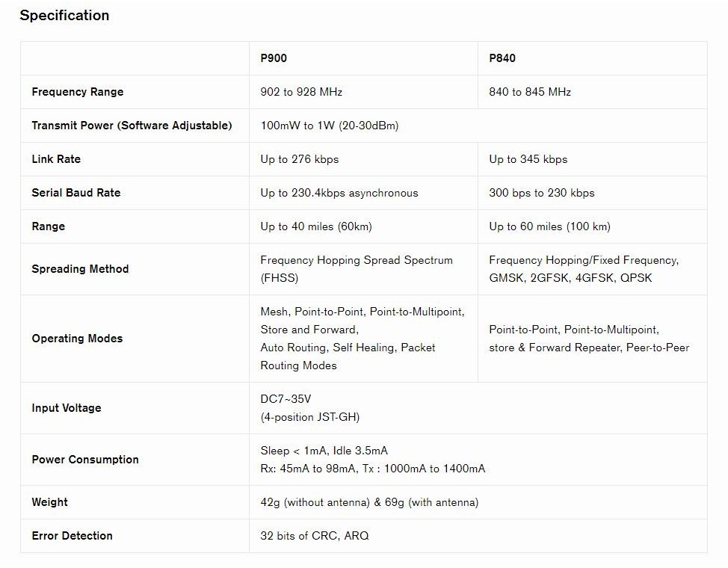Click the 100mW to 1W value
728x568 pixels.
[x=330, y=126]
